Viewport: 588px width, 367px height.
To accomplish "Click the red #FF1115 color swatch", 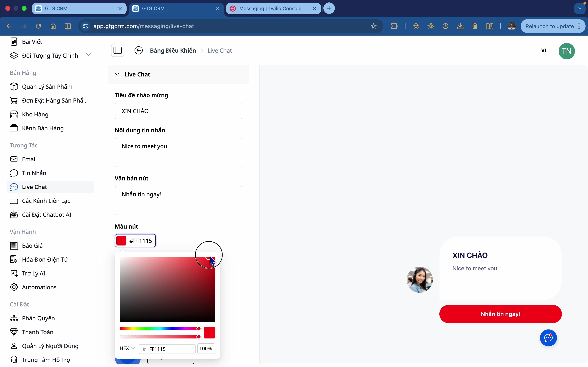I will tap(121, 240).
